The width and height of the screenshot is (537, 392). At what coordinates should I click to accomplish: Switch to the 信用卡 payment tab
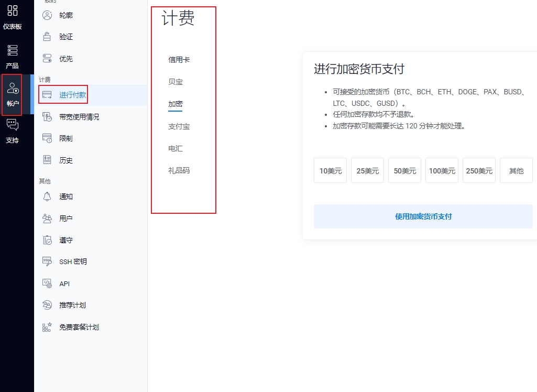click(x=179, y=60)
